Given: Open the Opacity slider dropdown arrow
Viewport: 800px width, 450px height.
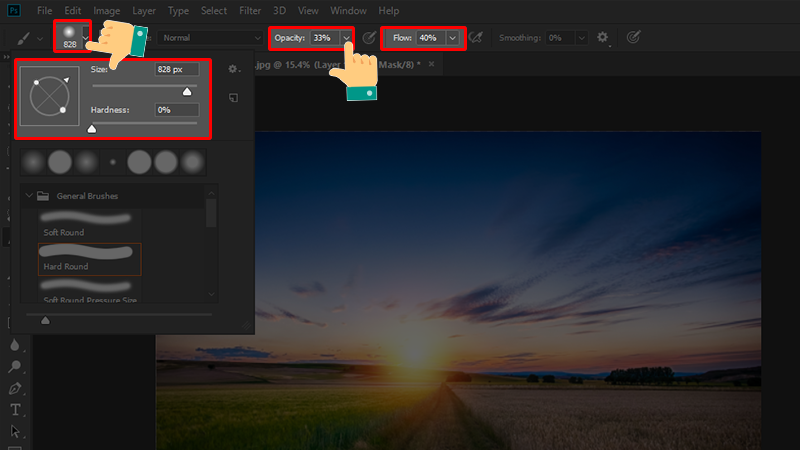Looking at the screenshot, I should (x=346, y=38).
